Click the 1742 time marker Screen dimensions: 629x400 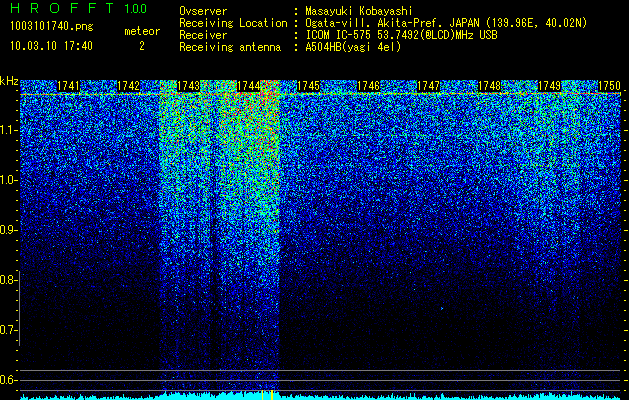128,86
